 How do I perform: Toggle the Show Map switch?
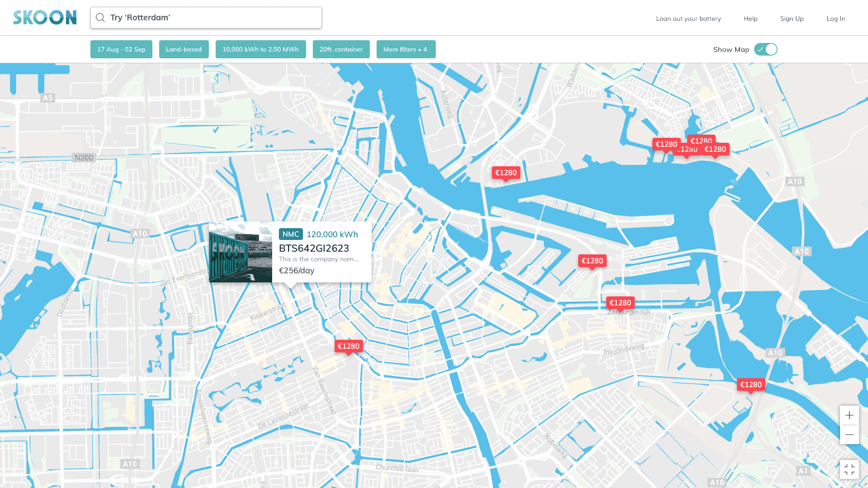tap(766, 49)
